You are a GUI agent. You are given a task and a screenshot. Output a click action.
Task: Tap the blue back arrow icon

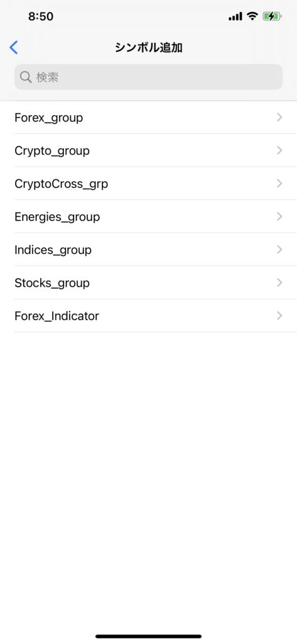coord(14,48)
